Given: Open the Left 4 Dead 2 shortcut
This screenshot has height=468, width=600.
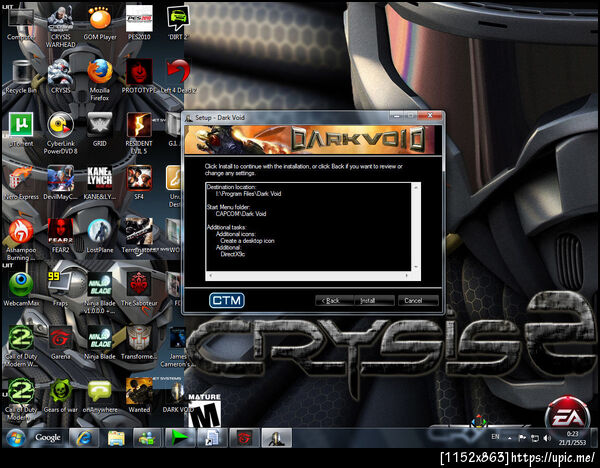Looking at the screenshot, I should 178,77.
